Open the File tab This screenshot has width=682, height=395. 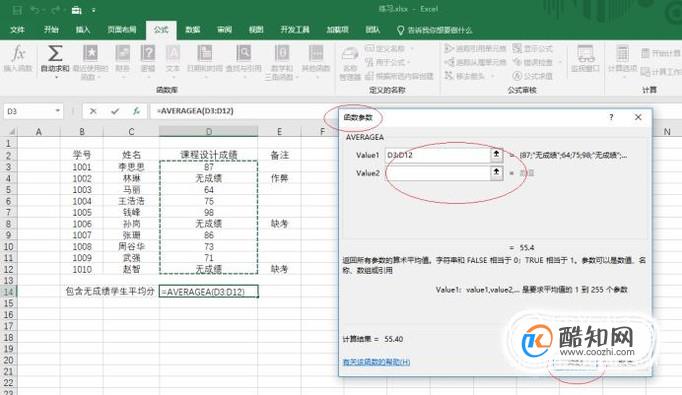(17, 30)
